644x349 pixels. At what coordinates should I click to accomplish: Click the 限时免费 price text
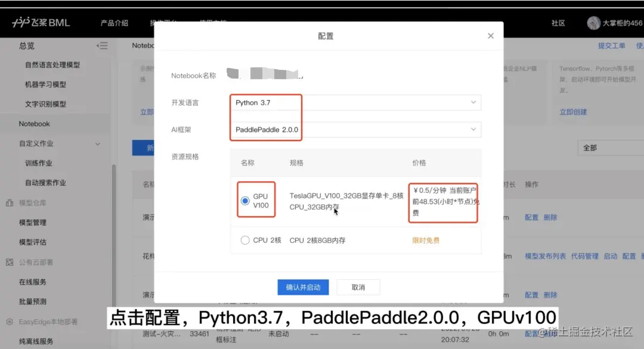(x=426, y=241)
